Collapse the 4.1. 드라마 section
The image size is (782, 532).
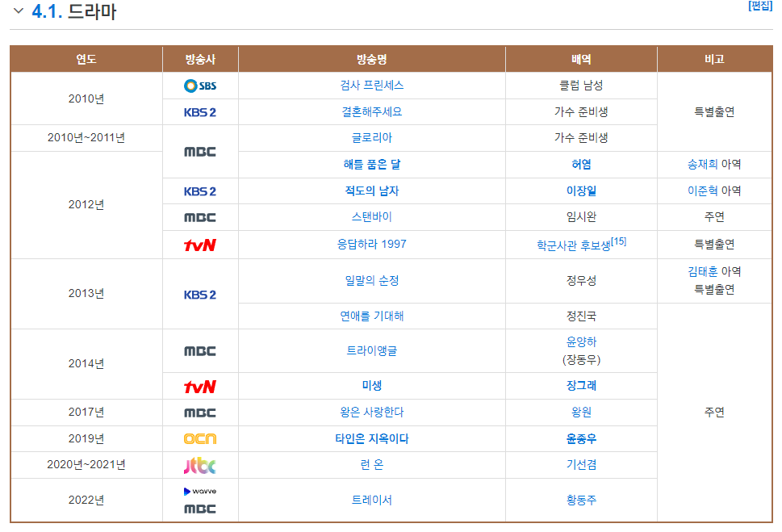(19, 10)
